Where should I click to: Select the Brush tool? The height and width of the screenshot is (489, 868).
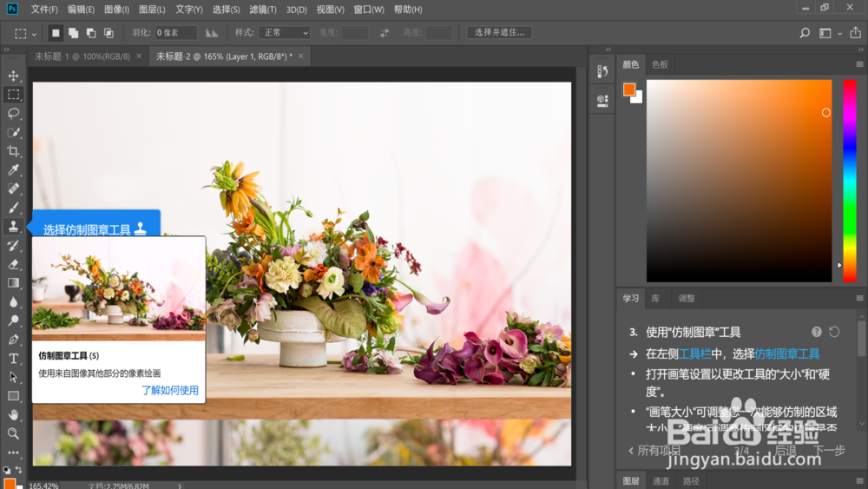coord(13,207)
